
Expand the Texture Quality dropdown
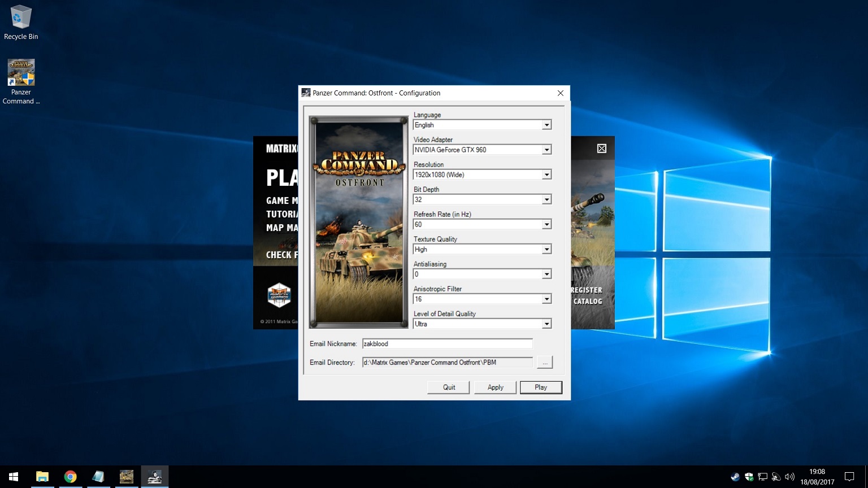coord(546,249)
